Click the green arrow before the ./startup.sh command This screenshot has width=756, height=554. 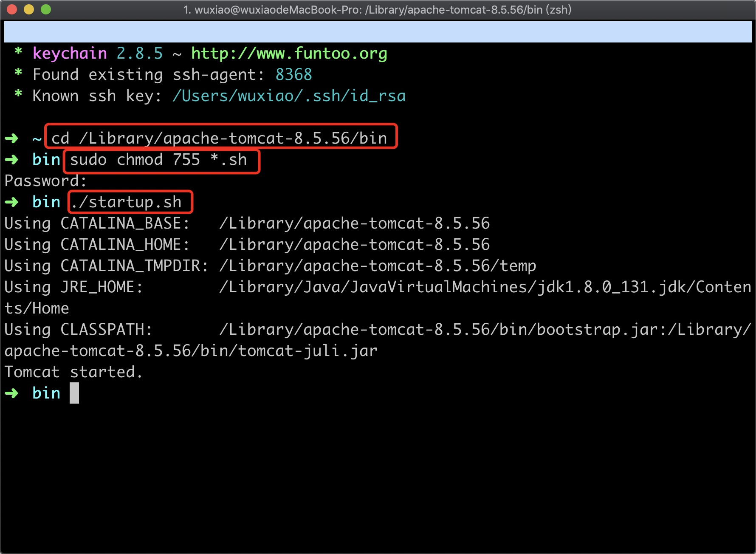tap(11, 202)
